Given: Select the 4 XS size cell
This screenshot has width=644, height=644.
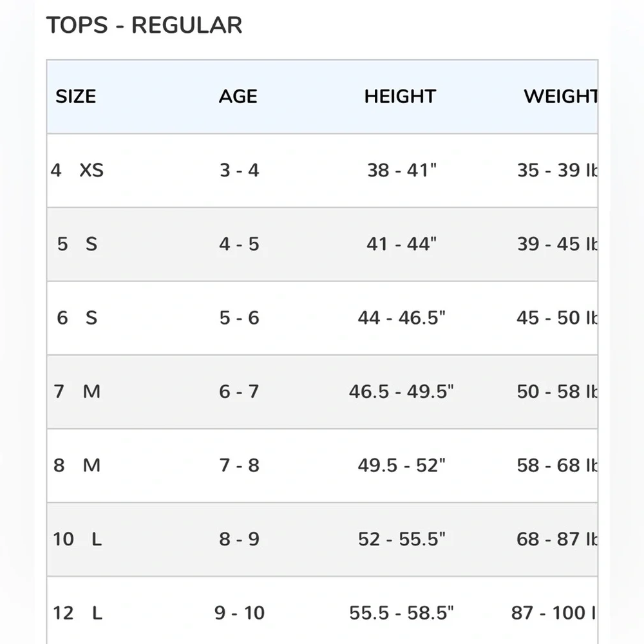Looking at the screenshot, I should click(x=77, y=170).
